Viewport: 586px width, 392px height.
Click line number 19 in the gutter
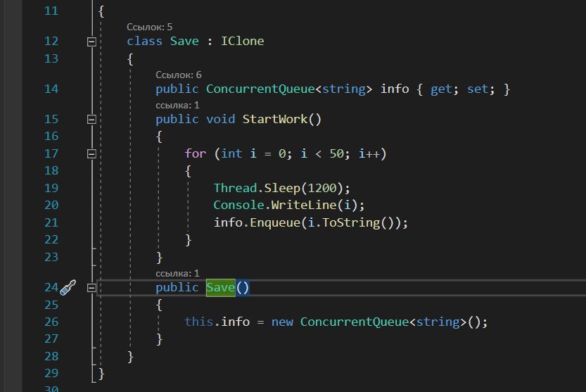click(x=51, y=188)
